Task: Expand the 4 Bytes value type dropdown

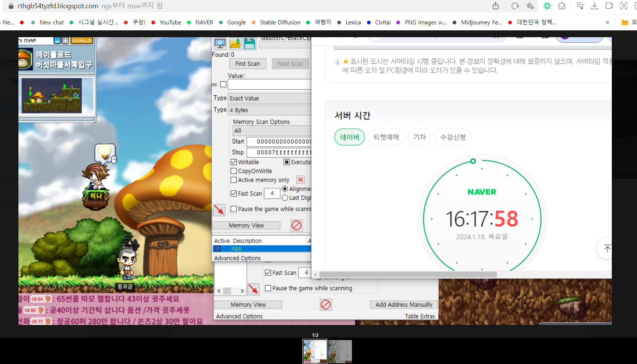Action: [269, 110]
